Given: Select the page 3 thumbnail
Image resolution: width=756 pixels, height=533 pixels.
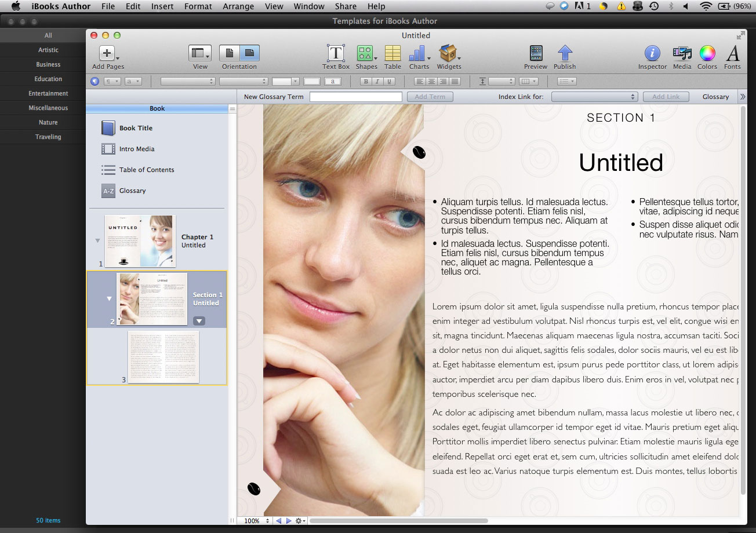Looking at the screenshot, I should click(x=163, y=357).
